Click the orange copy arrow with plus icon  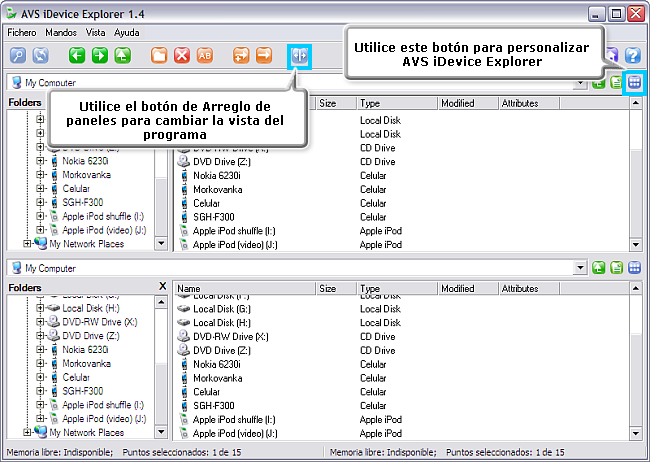pos(241,55)
